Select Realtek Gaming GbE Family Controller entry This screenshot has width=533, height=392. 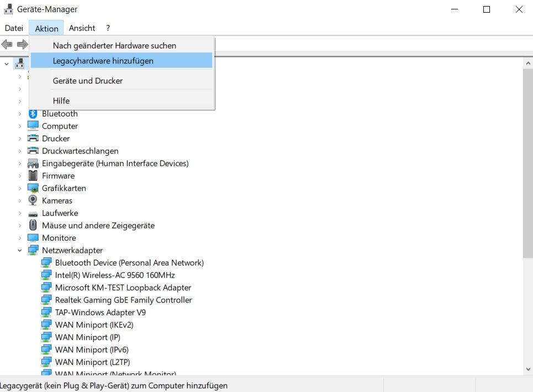(123, 300)
